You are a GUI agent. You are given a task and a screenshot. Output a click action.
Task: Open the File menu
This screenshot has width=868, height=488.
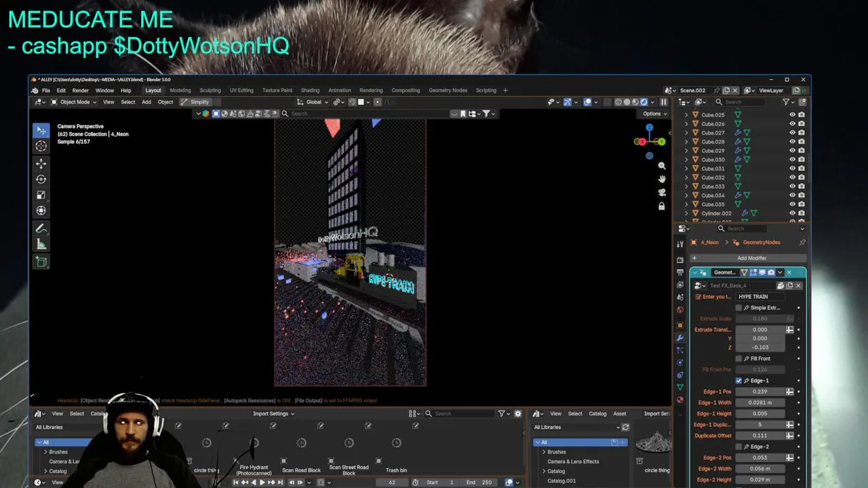click(46, 90)
